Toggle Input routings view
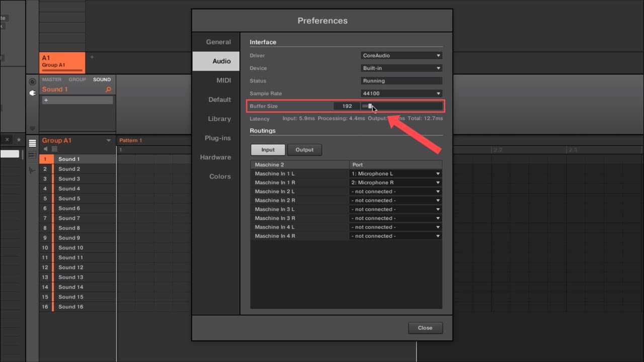 (268, 150)
